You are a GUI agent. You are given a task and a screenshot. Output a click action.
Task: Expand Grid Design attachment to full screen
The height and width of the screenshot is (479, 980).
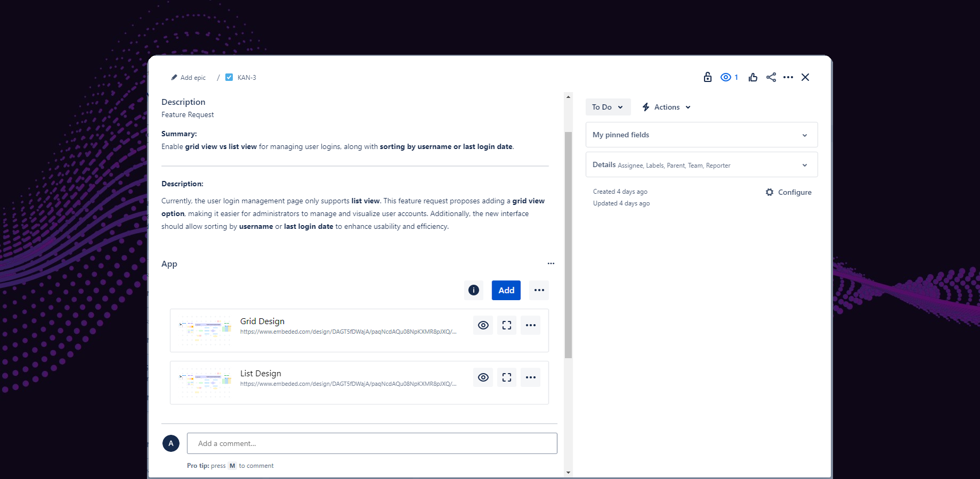coord(507,325)
